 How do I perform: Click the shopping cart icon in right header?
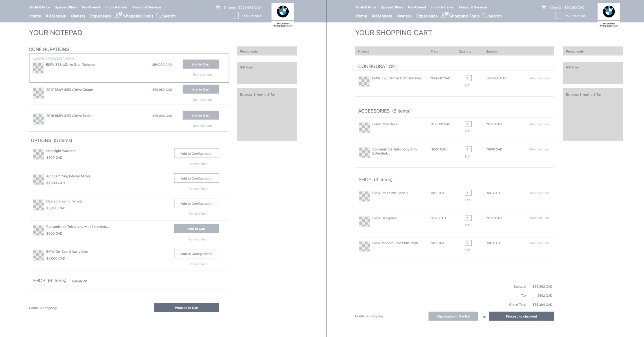click(x=544, y=7)
